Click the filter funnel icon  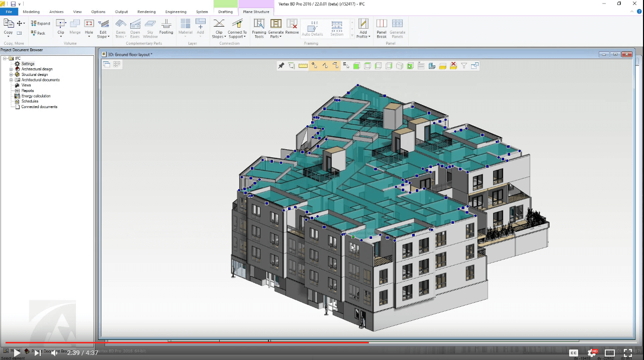click(464, 66)
